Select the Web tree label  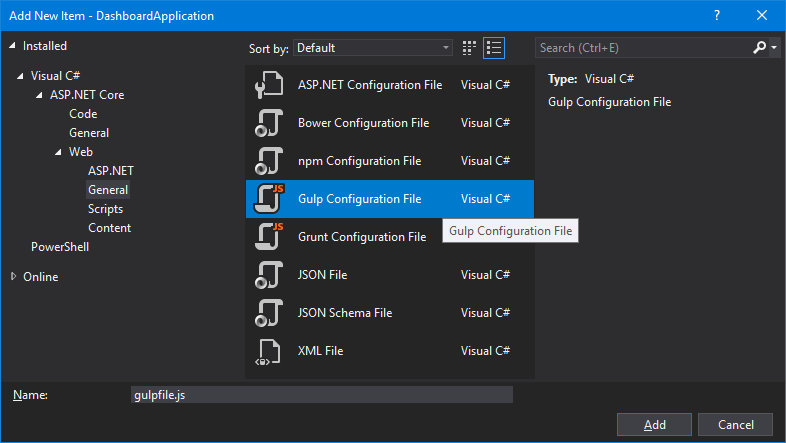[x=81, y=152]
